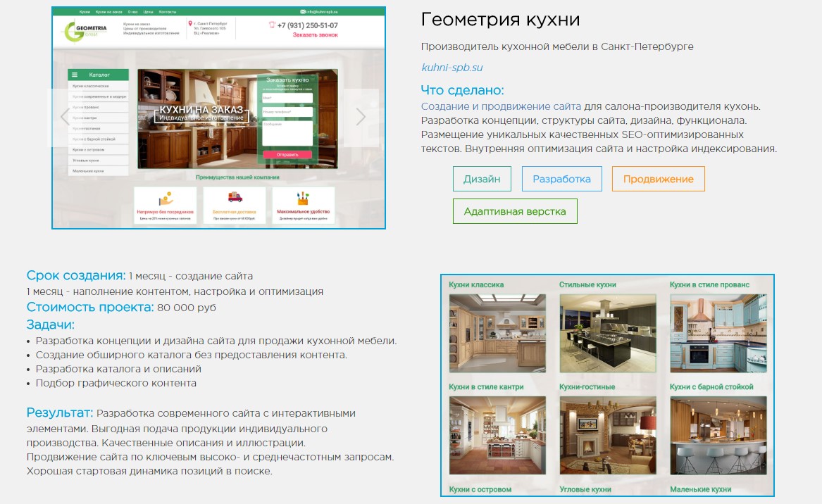822x504 pixels.
Task: Open the Кухни в стиле прованс thumbnail
Action: point(718,333)
